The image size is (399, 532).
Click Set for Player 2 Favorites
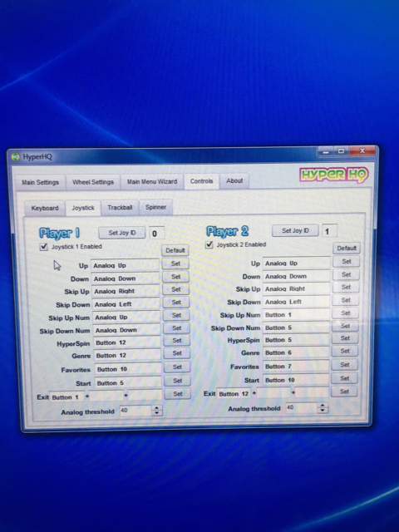345,365
